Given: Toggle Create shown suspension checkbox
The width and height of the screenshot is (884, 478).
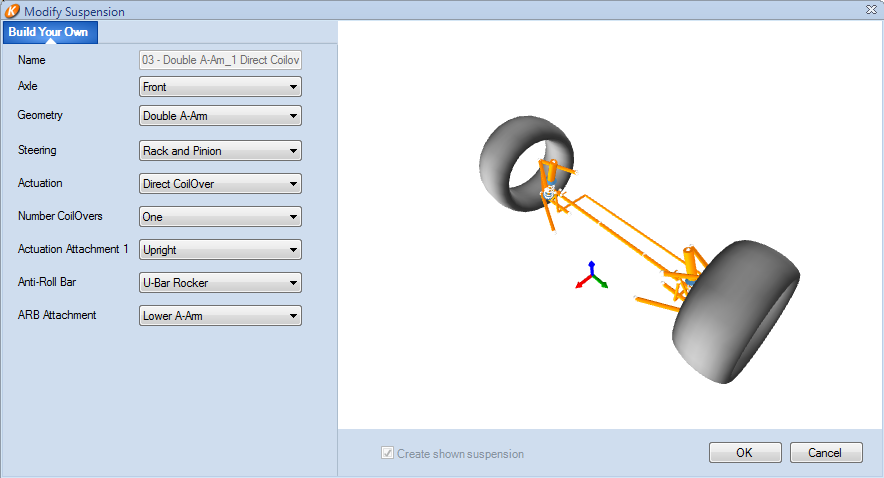Looking at the screenshot, I should click(x=387, y=453).
